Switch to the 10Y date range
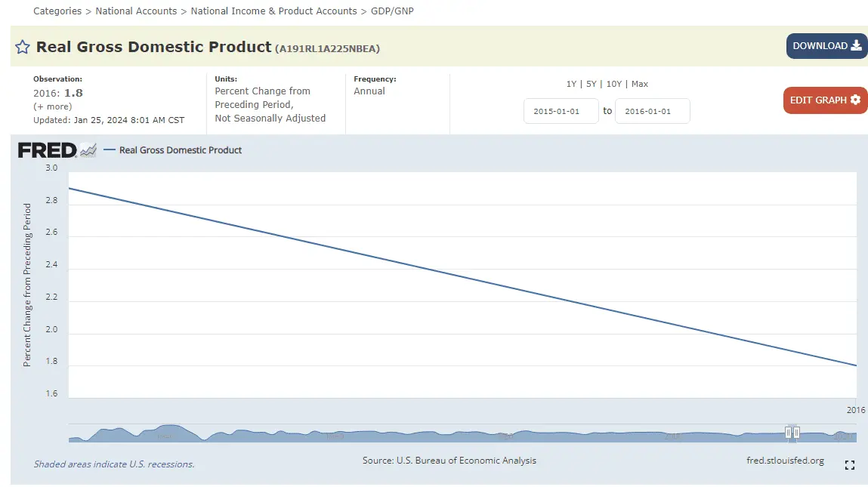The image size is (868, 487). click(614, 84)
